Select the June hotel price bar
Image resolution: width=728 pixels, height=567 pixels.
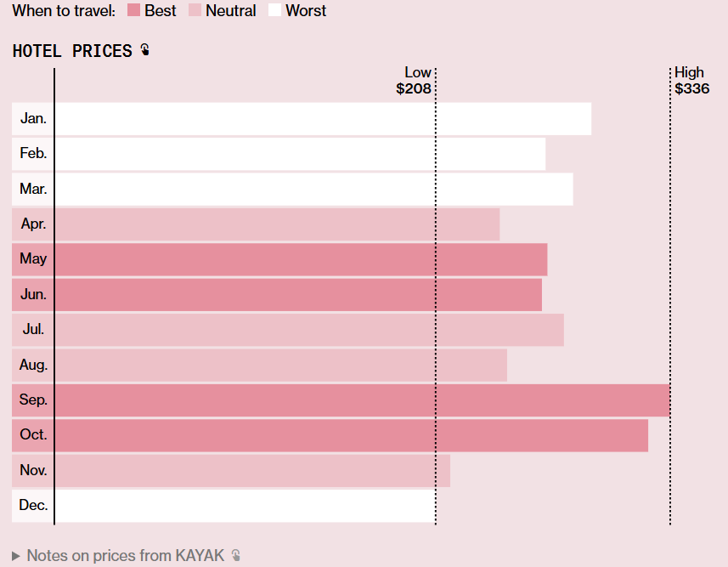298,294
